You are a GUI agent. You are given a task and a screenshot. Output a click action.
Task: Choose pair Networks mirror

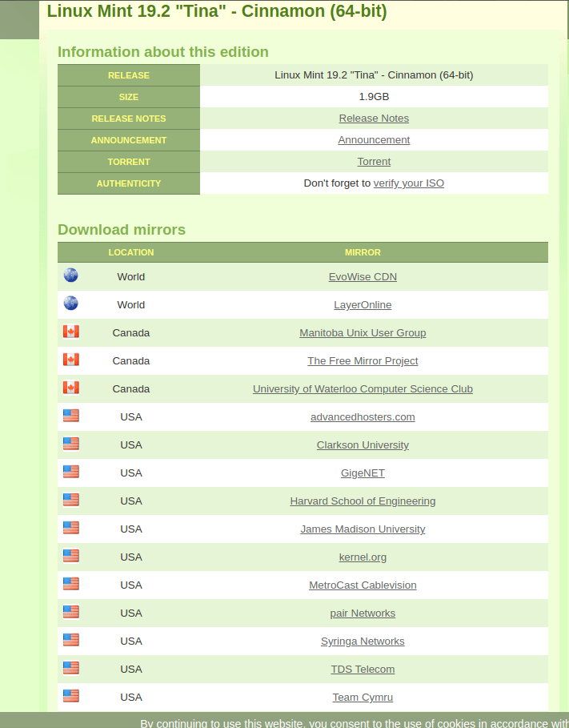pyautogui.click(x=363, y=613)
